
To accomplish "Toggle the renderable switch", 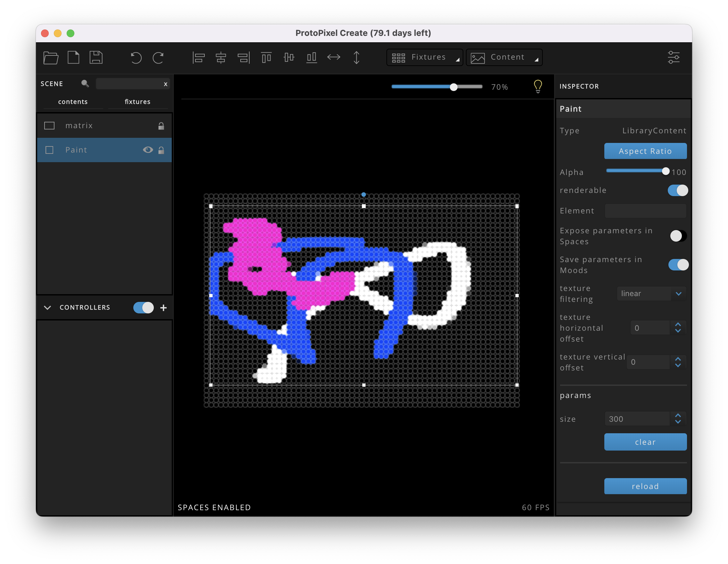I will coord(678,190).
